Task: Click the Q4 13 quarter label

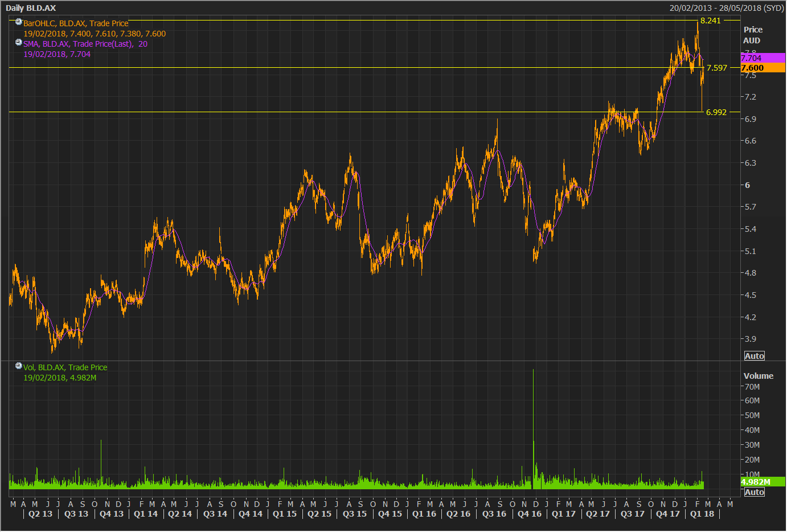Action: tap(112, 514)
